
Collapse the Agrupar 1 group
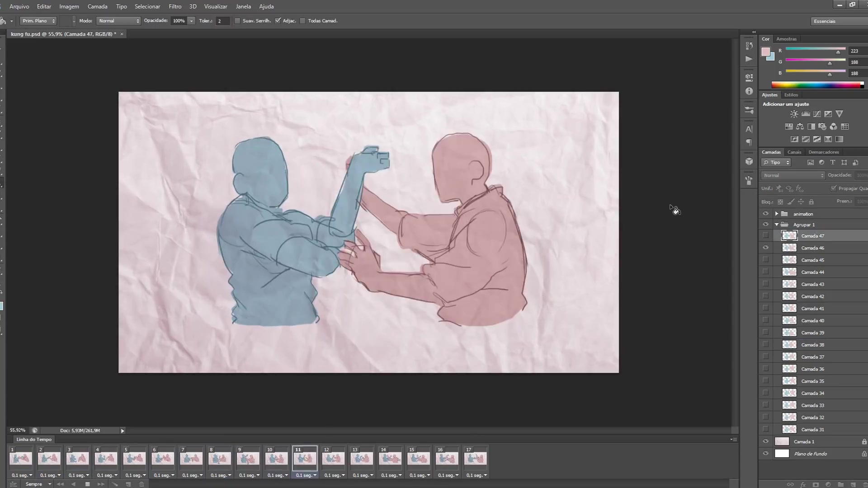[777, 224]
